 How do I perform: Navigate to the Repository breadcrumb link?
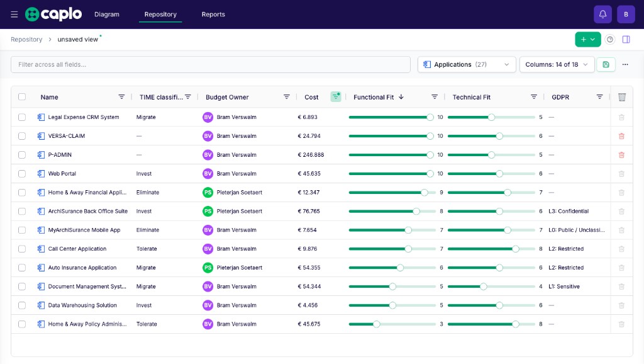pyautogui.click(x=26, y=40)
